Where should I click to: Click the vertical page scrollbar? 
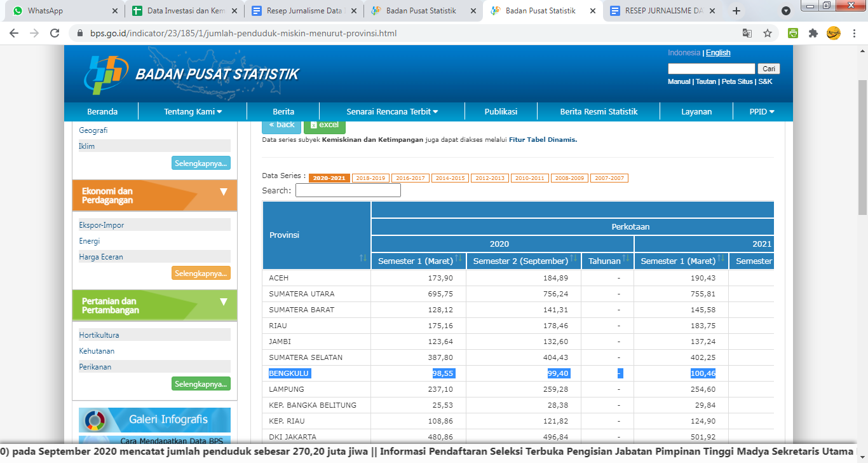(862, 127)
